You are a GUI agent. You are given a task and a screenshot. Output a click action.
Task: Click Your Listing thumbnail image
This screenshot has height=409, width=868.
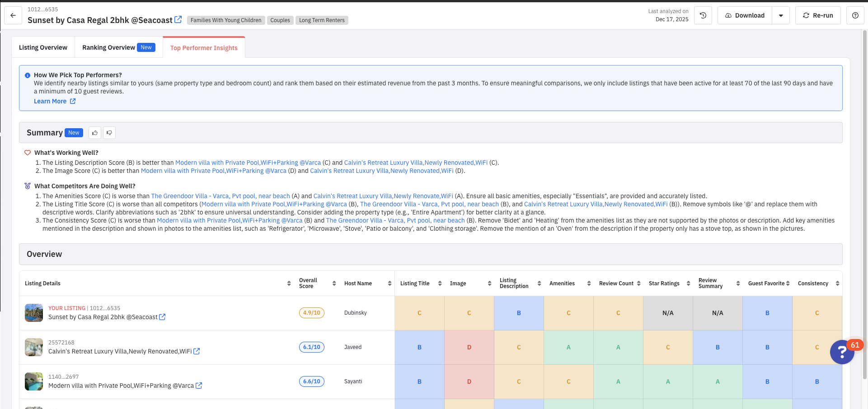[34, 313]
